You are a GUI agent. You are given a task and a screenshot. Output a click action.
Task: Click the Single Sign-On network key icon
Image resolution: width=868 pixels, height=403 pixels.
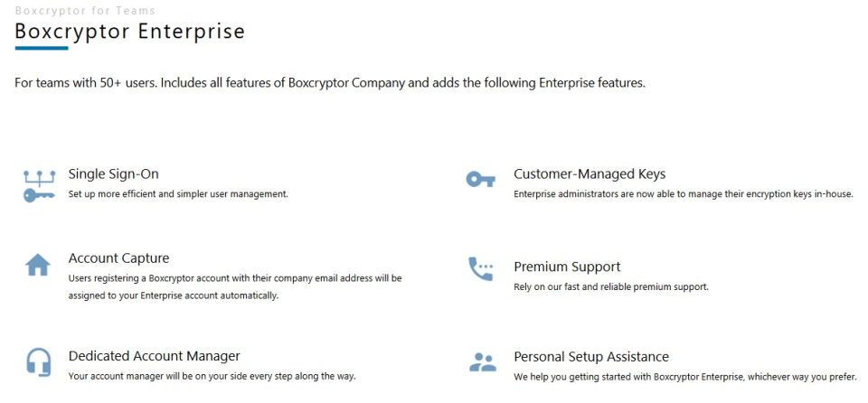pos(38,183)
